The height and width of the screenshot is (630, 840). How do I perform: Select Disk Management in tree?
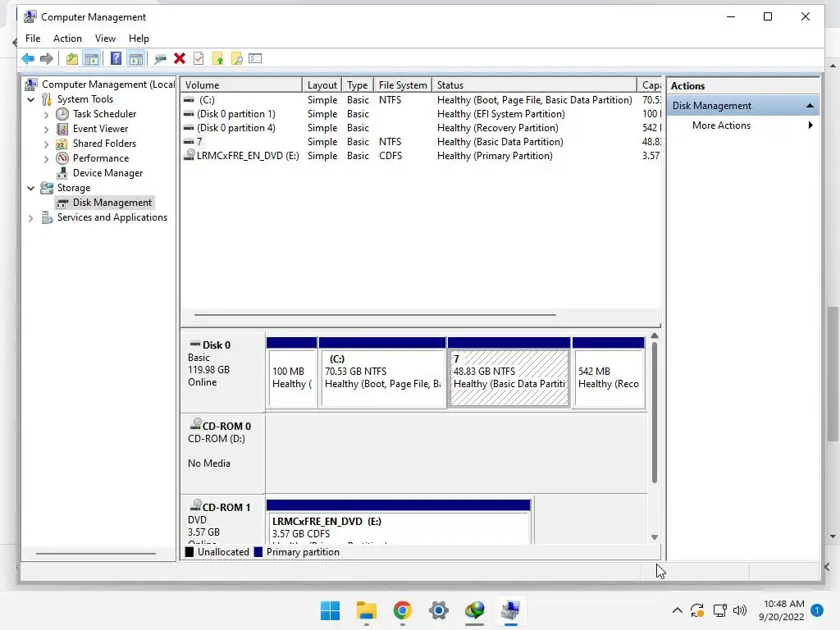(x=112, y=203)
